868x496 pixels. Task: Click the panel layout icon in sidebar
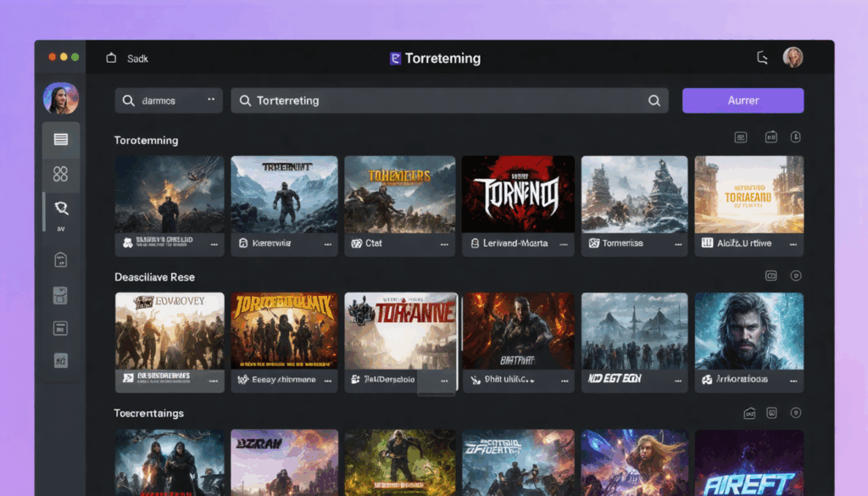(x=60, y=328)
